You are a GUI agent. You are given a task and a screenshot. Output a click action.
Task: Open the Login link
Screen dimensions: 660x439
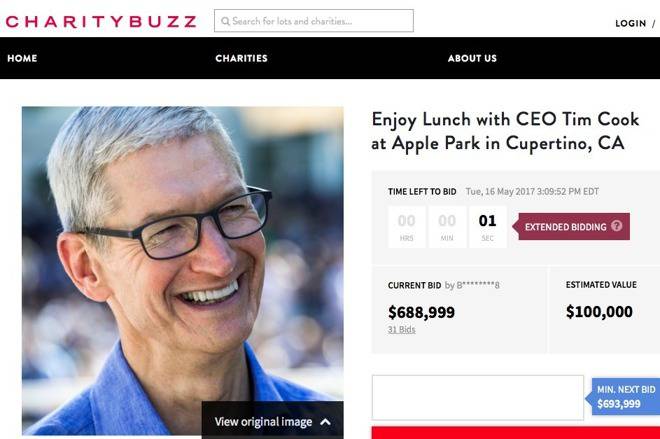(x=631, y=24)
